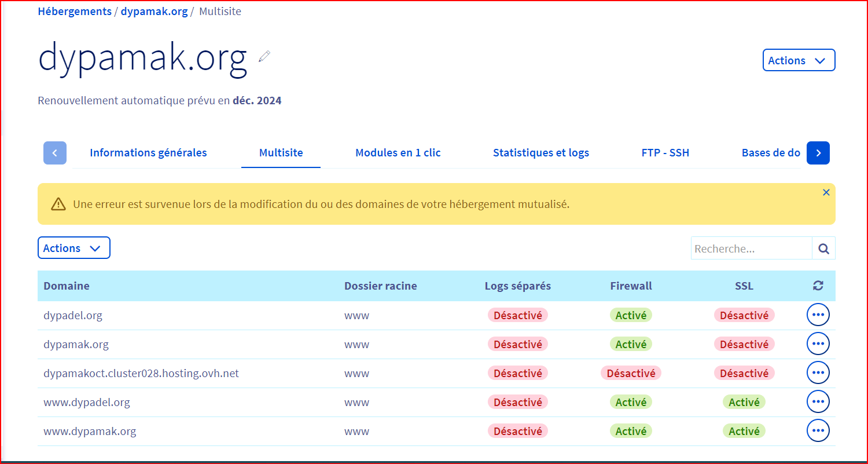Open options for dypamakoct.cluster028.hosting.ovh.net
The width and height of the screenshot is (868, 464).
(x=818, y=373)
